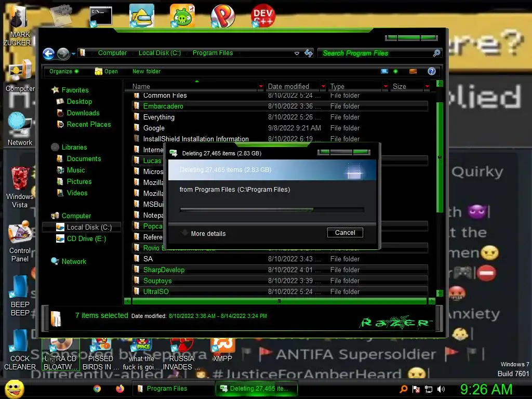This screenshot has height=399, width=532.
Task: Click the delete dialog progress bar
Action: point(272,210)
